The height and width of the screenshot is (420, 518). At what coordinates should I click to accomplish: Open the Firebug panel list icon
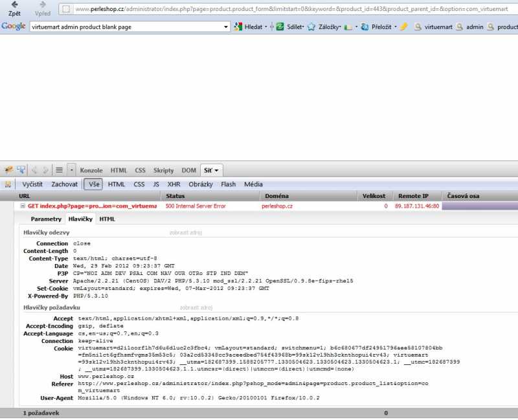click(59, 170)
